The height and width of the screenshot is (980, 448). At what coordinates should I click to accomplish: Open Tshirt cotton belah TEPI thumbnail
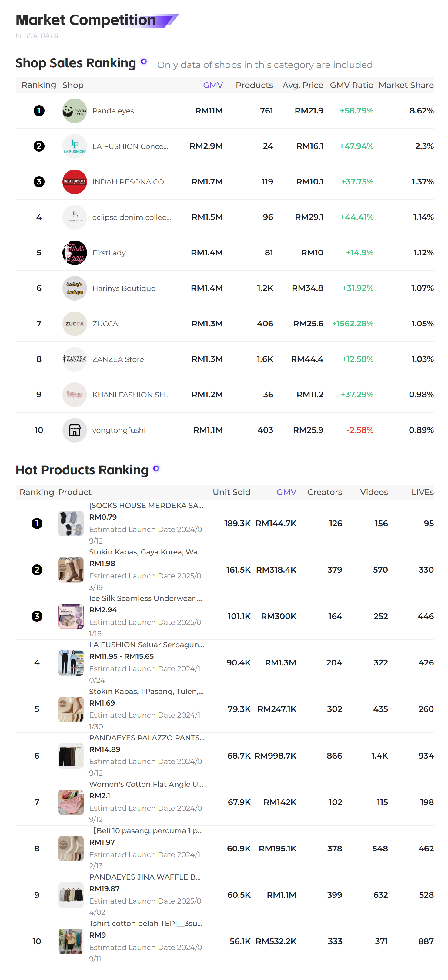pyautogui.click(x=71, y=941)
